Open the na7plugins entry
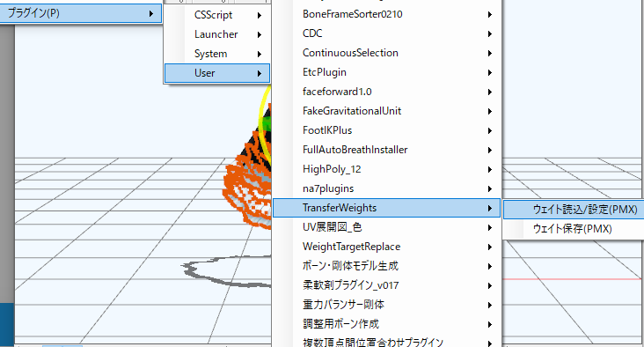Viewport: 644px width, 347px height. (386, 188)
